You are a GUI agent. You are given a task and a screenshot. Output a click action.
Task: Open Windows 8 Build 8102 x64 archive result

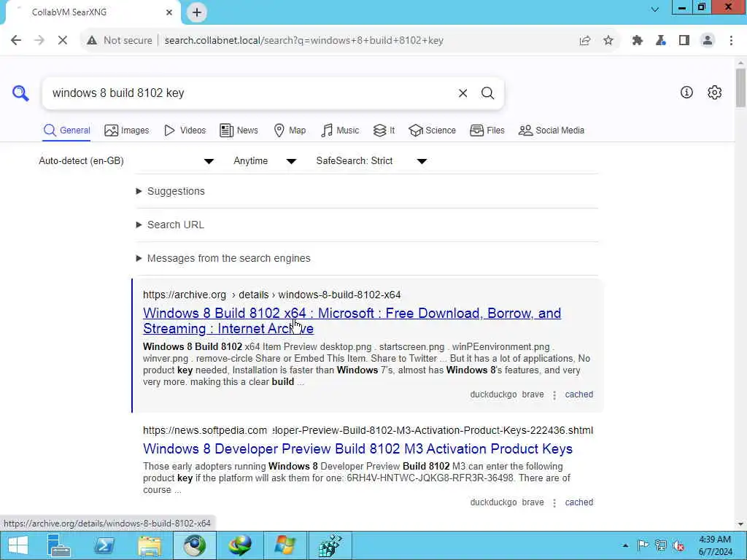click(x=352, y=321)
